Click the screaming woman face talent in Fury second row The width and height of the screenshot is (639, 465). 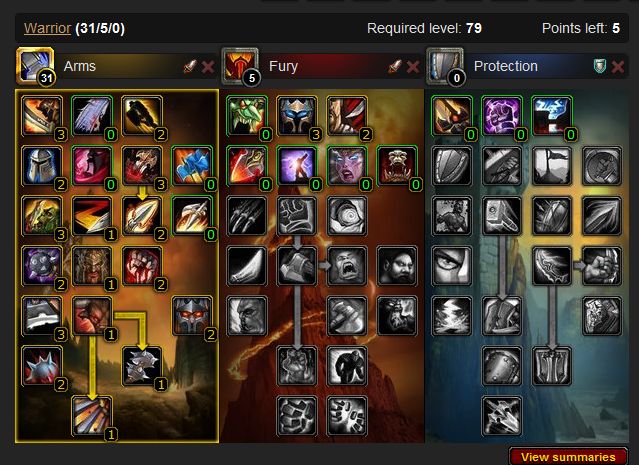(x=346, y=166)
